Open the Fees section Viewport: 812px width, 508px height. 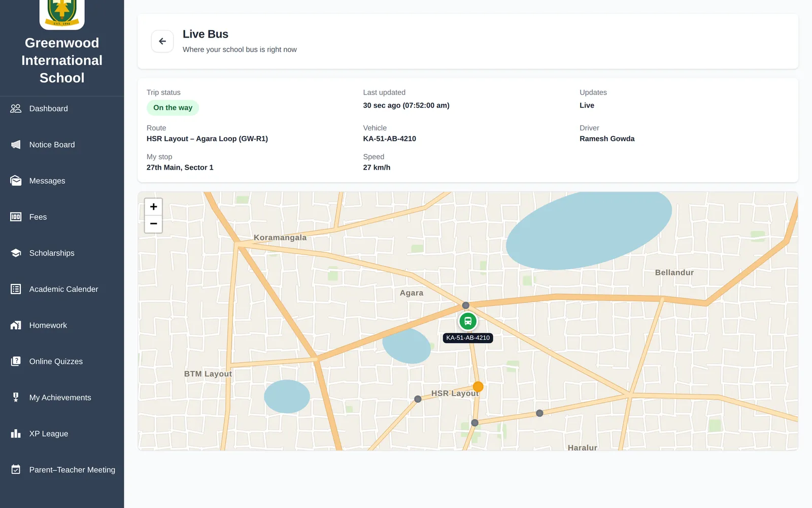click(62, 217)
